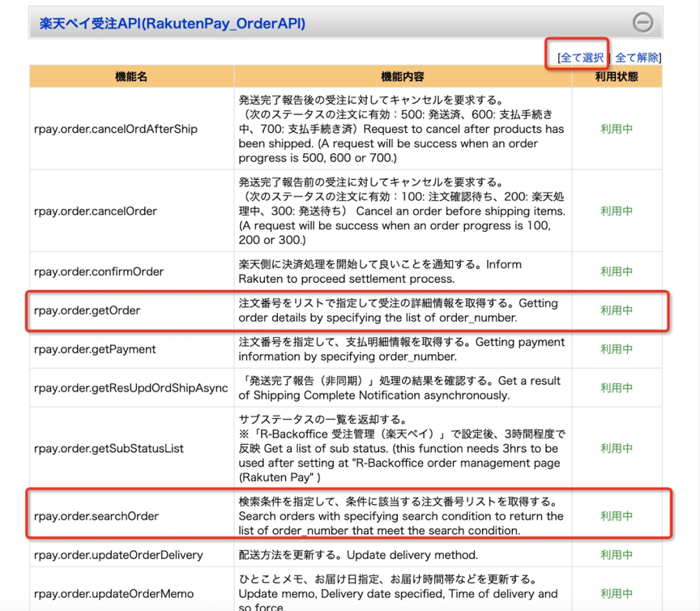Toggle 利用中 status for rpay.order.cancelOrder
This screenshot has width=700, height=611.
(x=617, y=211)
